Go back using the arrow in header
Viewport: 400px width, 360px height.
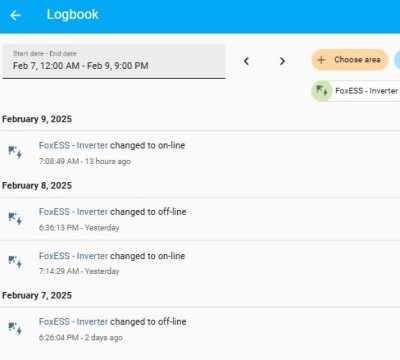pos(15,15)
